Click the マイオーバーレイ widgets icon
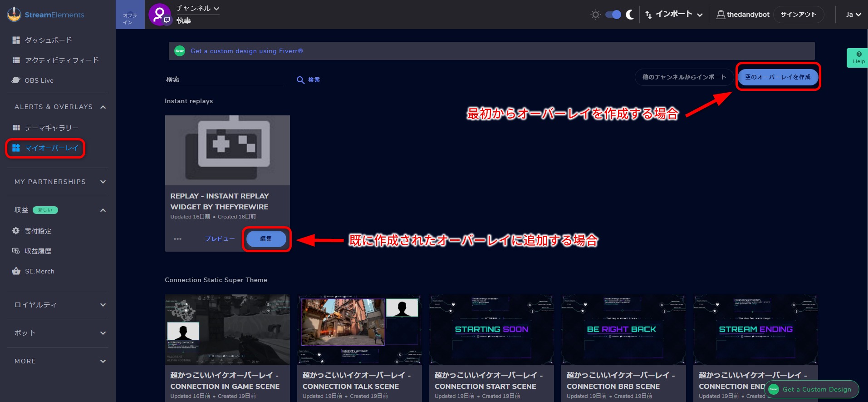 tap(16, 148)
